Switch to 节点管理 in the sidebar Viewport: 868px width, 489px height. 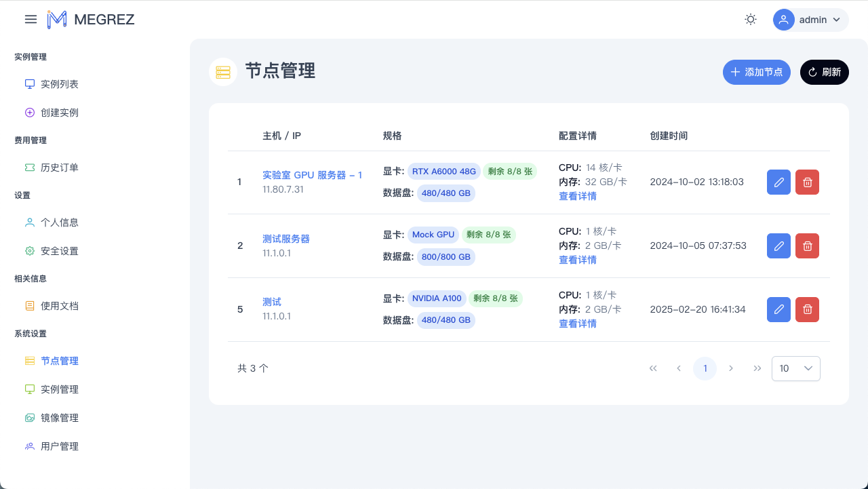(x=60, y=361)
